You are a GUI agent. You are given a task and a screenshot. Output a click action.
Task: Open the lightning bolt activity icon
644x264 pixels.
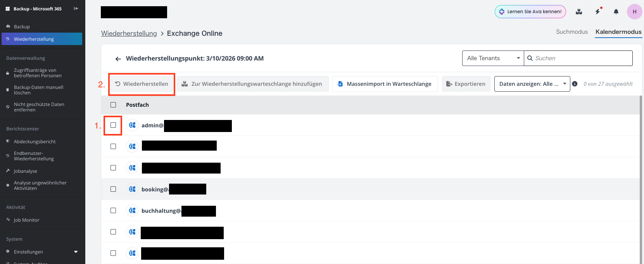tap(598, 12)
